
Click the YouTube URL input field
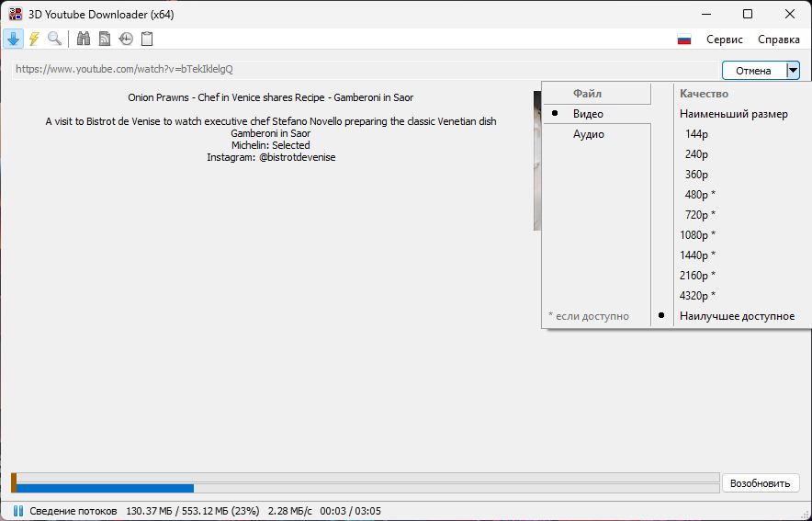(x=366, y=70)
